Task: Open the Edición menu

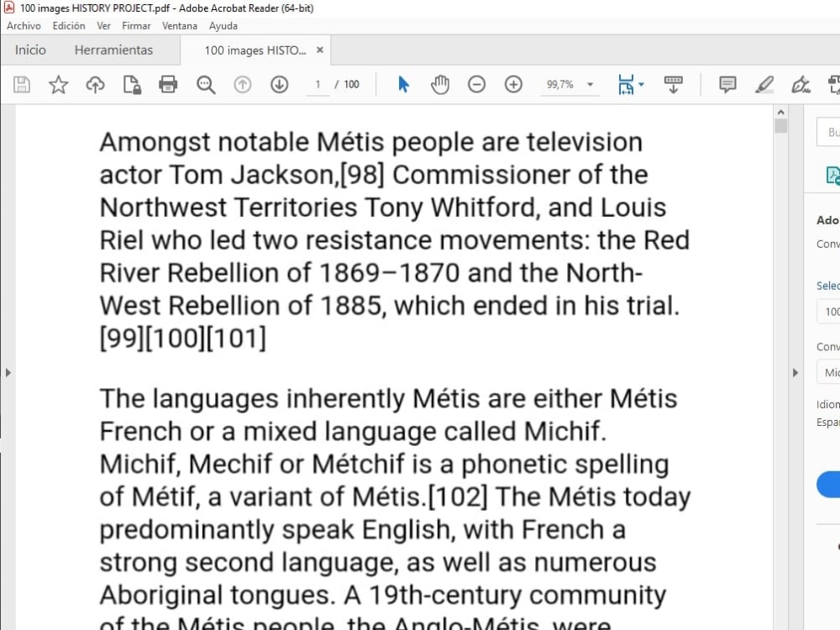Action: click(69, 26)
